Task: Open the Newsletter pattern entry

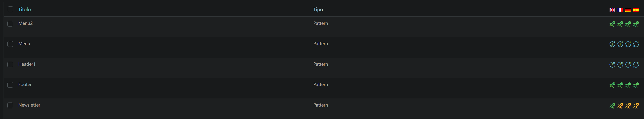Action: tap(29, 105)
